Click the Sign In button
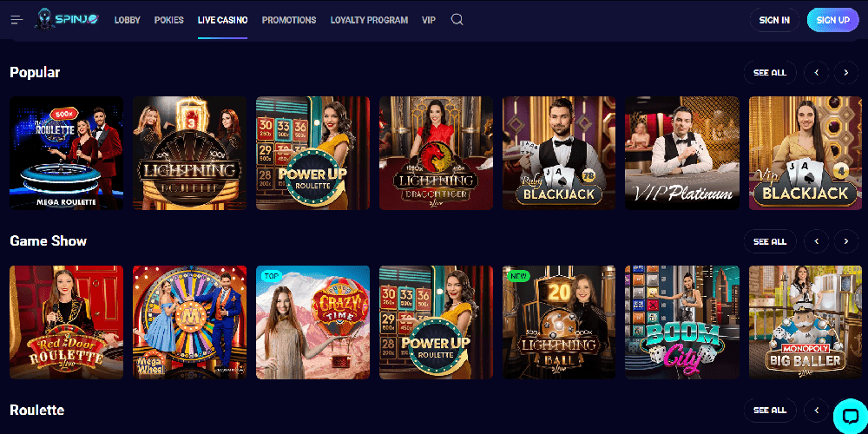This screenshot has height=434, width=868. [774, 20]
